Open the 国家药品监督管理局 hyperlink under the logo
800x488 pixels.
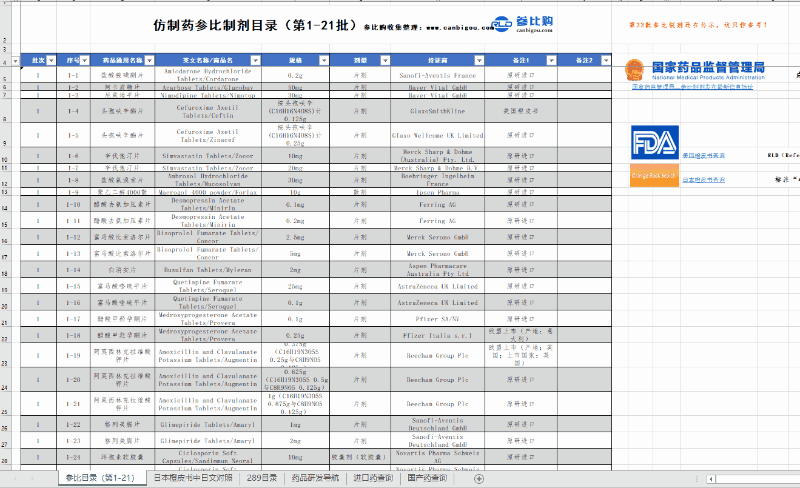pos(692,87)
